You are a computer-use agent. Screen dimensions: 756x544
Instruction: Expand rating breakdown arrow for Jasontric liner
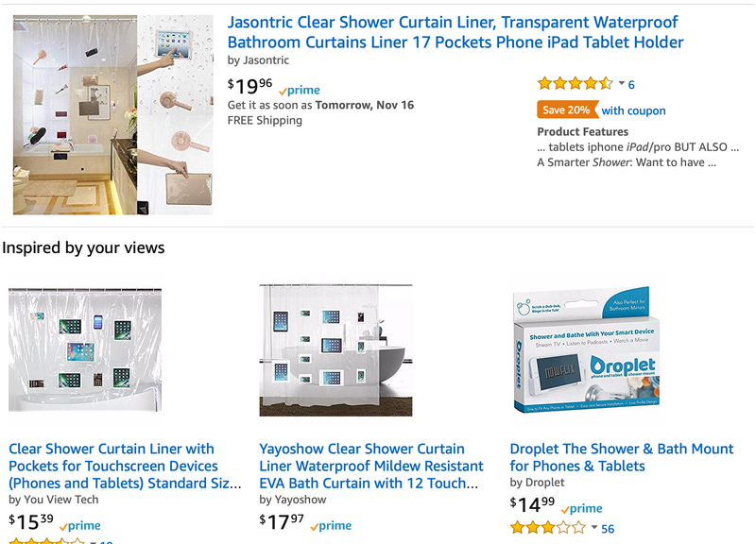[x=621, y=84]
